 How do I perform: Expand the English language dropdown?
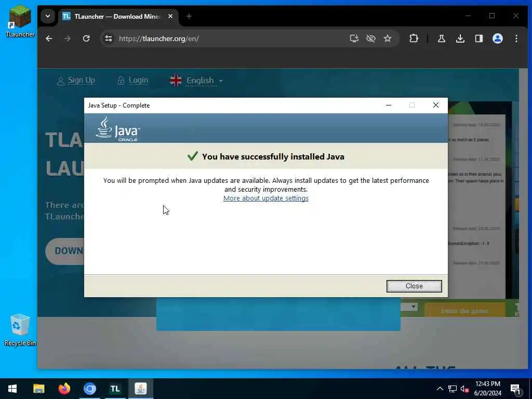coord(196,81)
